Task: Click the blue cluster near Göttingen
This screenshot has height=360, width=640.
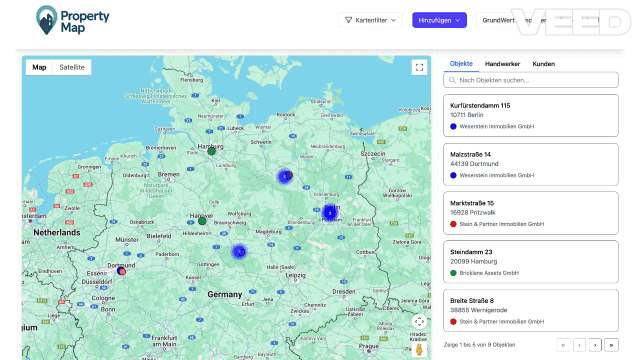Action: (x=239, y=252)
